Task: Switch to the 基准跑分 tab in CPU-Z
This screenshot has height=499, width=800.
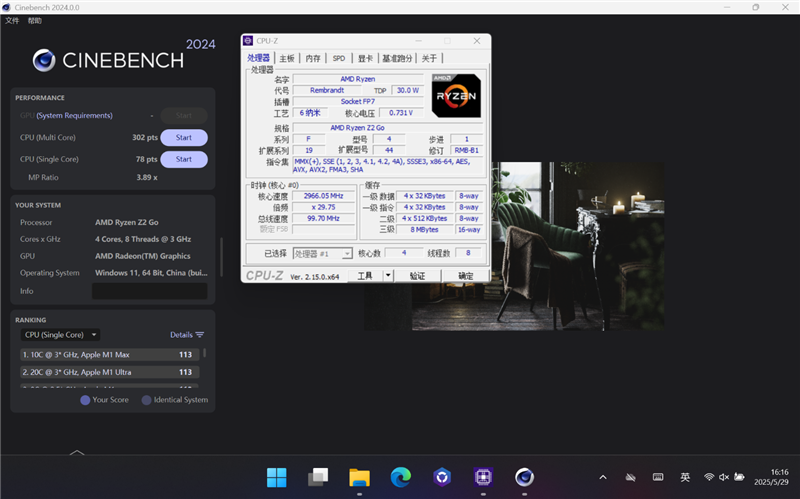Action: 397,58
